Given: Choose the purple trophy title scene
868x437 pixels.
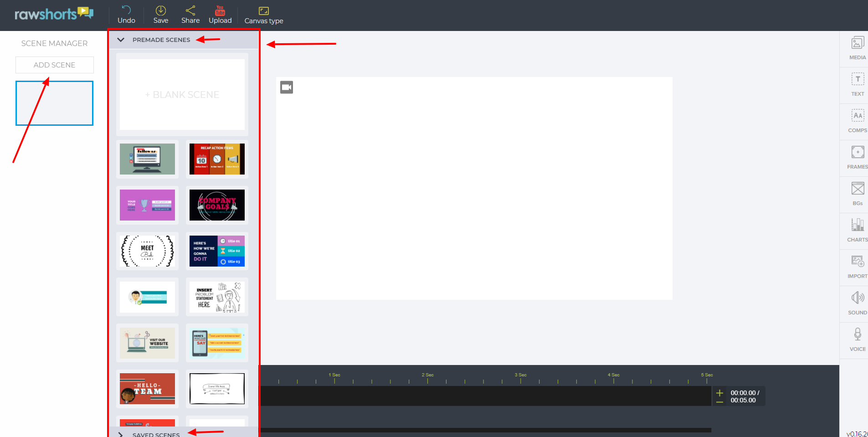Looking at the screenshot, I should point(147,205).
